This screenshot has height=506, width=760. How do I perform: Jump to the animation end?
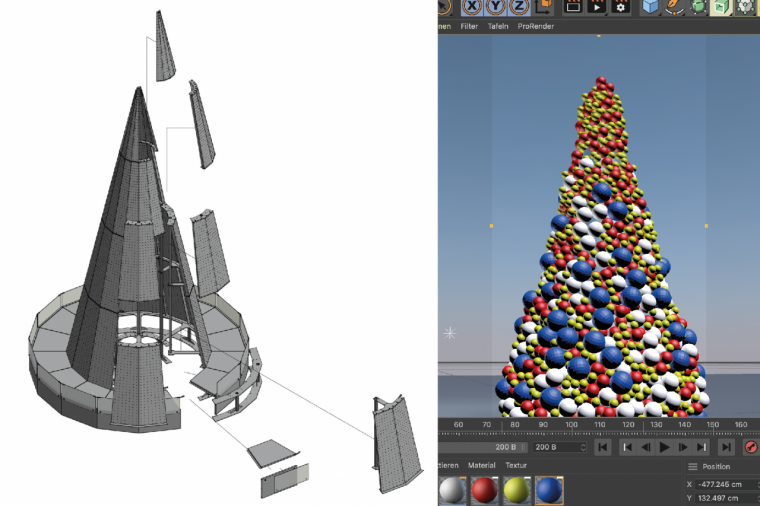[727, 447]
